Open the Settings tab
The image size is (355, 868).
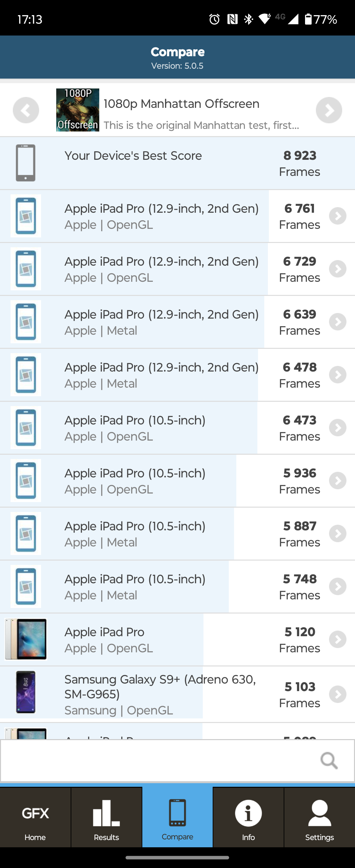pyautogui.click(x=319, y=817)
